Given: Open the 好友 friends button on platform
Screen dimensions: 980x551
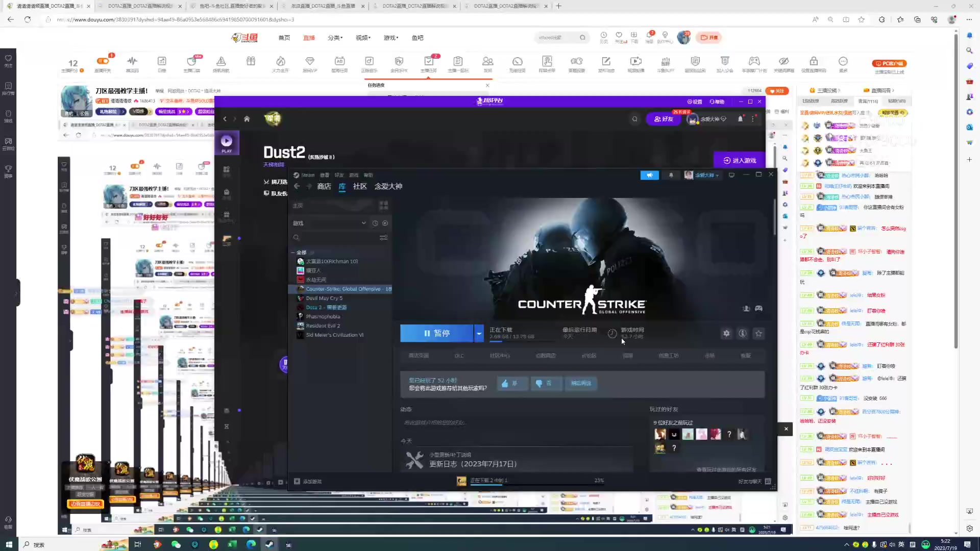Looking at the screenshot, I should point(664,119).
